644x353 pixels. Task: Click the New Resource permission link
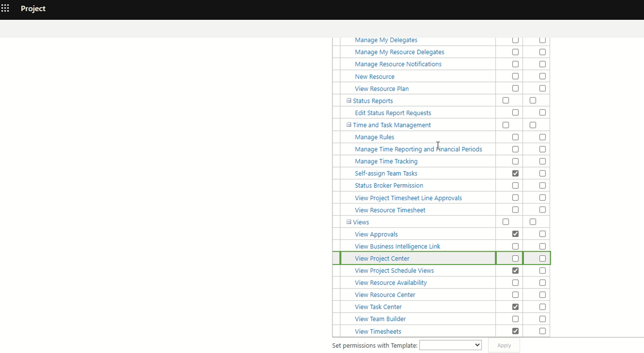point(374,77)
